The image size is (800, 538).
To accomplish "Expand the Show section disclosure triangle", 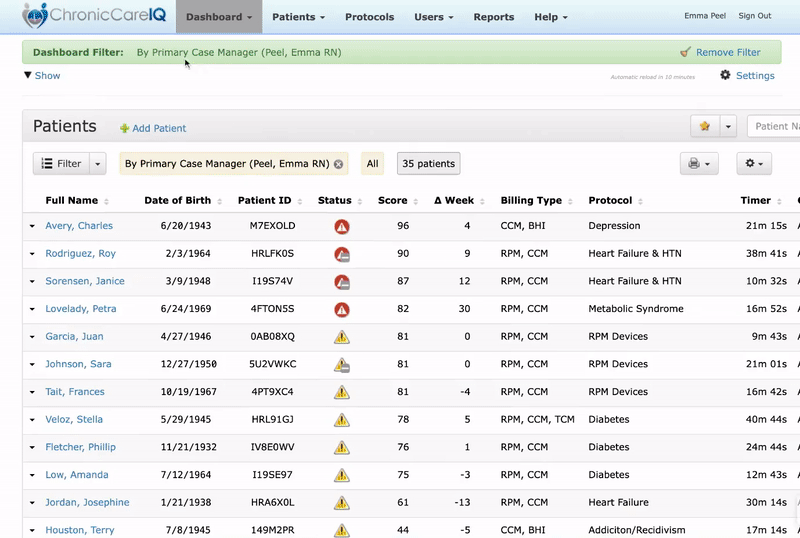I will [x=28, y=75].
